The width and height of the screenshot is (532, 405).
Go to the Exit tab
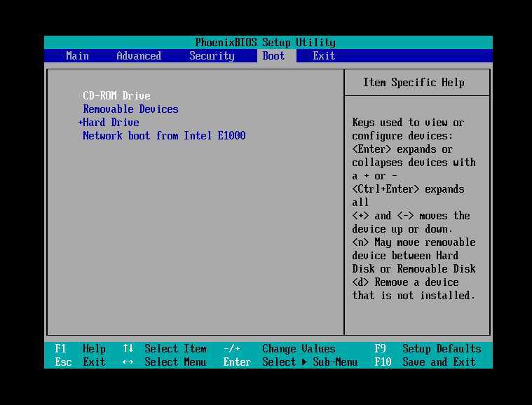point(324,55)
